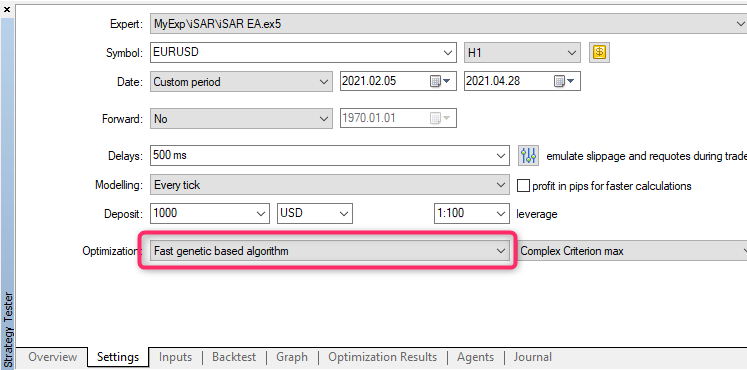
Task: Open the Journal tab
Action: coord(533,357)
